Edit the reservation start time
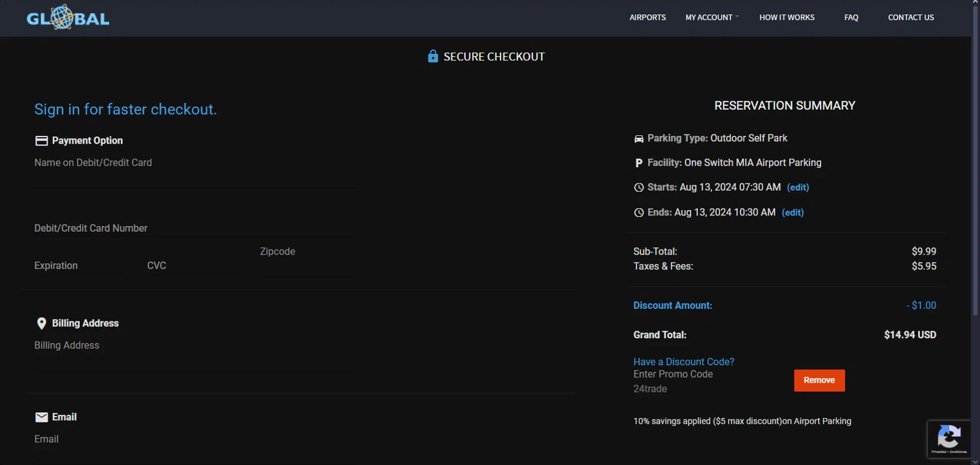 [798, 187]
